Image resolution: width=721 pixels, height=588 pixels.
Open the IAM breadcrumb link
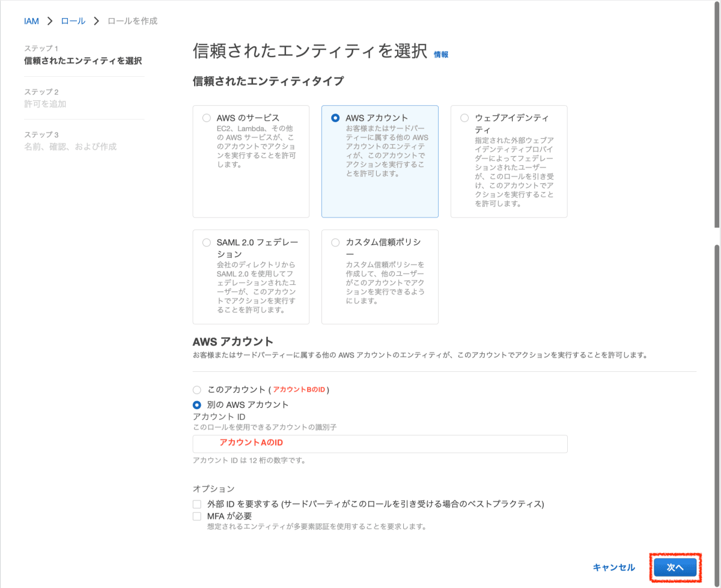31,20
